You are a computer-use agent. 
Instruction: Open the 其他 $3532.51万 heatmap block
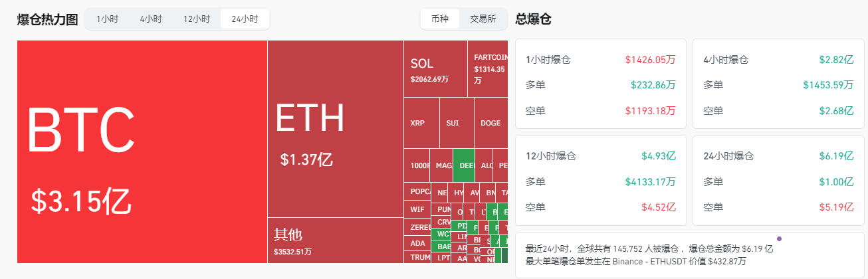(x=336, y=240)
